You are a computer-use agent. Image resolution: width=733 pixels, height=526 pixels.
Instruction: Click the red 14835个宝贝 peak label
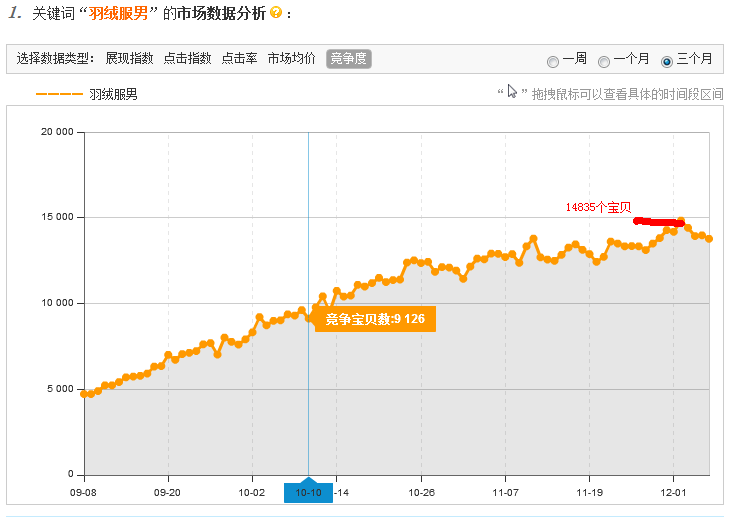598,207
